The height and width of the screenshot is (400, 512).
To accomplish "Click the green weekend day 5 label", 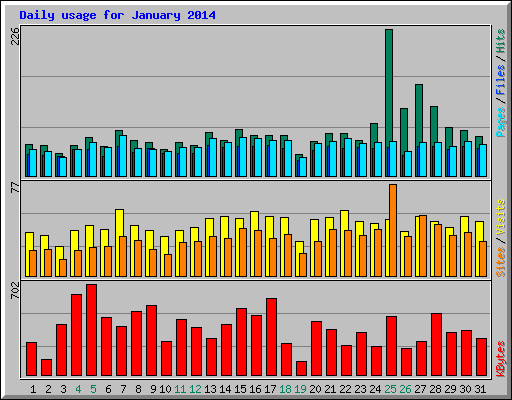I will pos(93,389).
